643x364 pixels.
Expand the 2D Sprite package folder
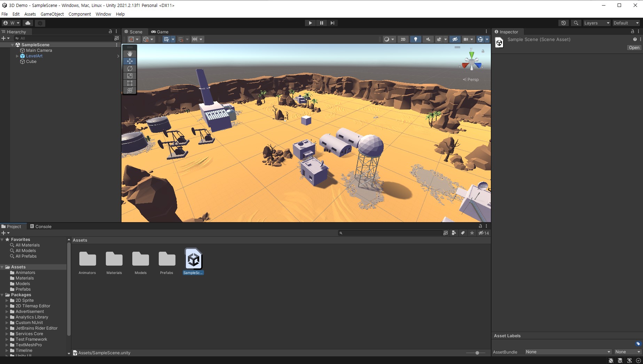[x=7, y=300]
